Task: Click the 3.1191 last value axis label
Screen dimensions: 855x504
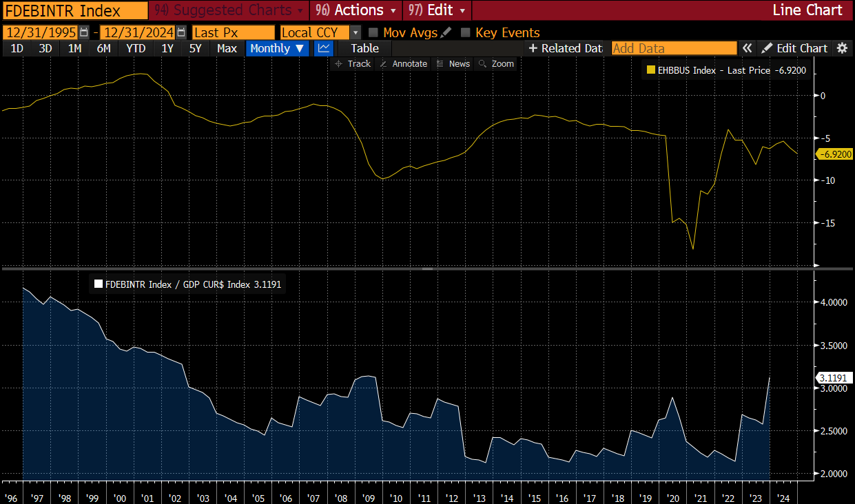Action: 834,377
